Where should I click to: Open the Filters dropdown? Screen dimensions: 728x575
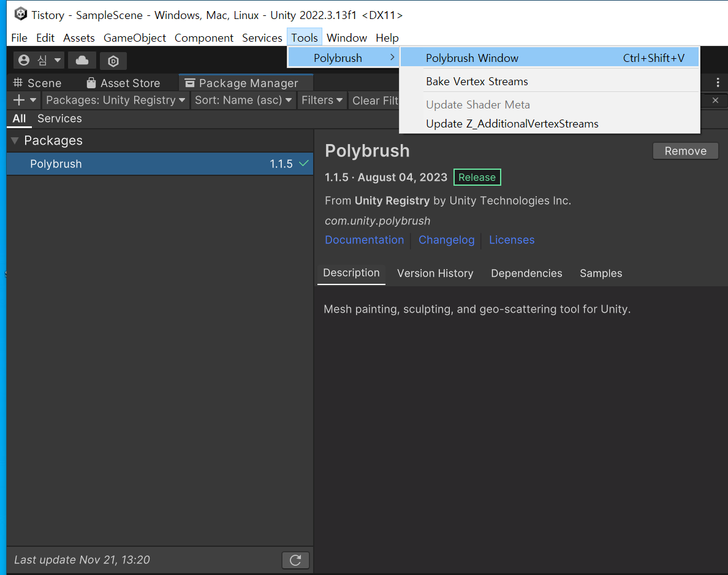click(x=322, y=100)
